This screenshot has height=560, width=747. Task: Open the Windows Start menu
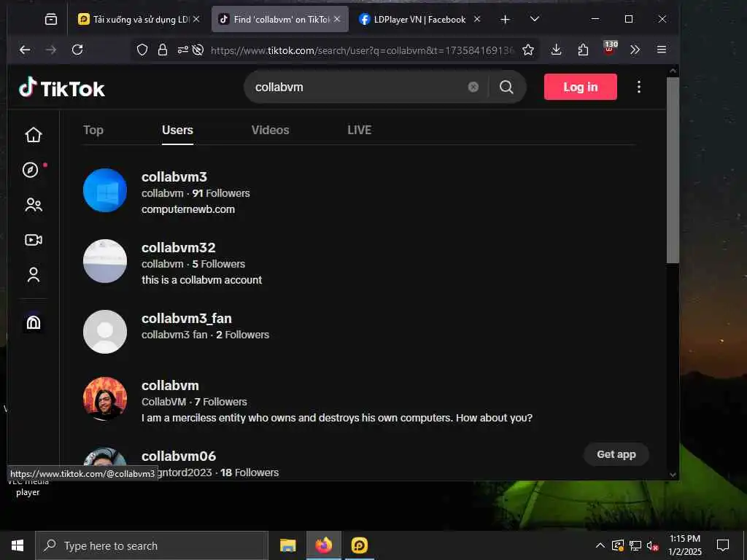point(18,545)
